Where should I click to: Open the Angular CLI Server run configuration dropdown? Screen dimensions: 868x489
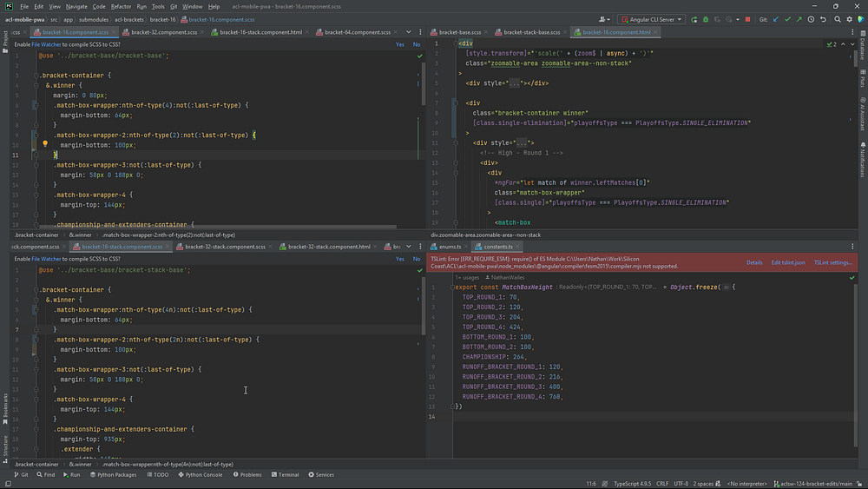click(x=651, y=18)
